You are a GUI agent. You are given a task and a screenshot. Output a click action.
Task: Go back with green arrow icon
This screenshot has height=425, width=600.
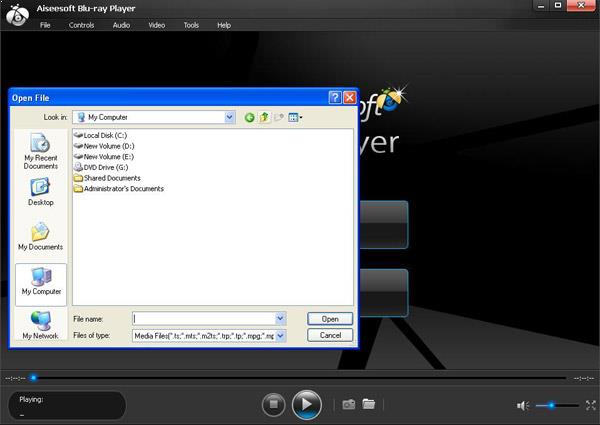click(249, 117)
